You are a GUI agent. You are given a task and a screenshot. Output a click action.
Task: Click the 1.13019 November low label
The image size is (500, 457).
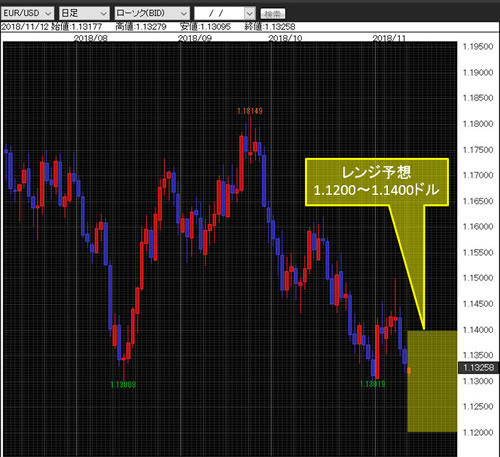pos(373,384)
